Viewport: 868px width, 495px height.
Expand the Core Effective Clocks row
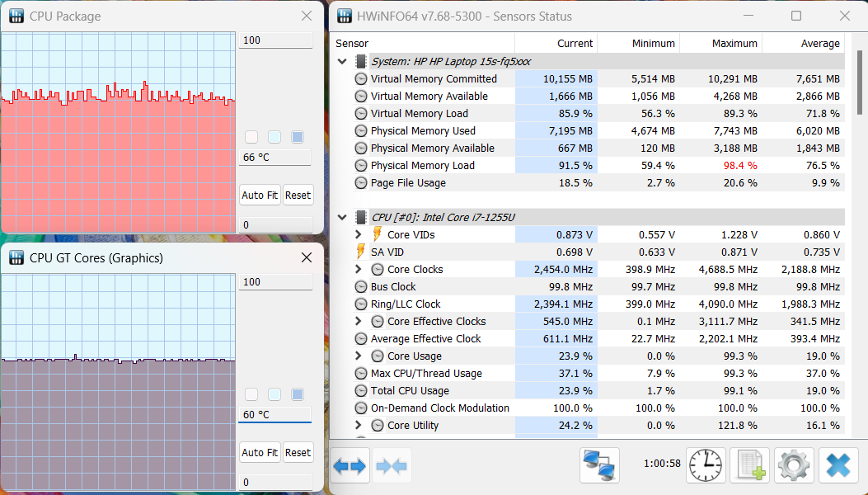358,321
